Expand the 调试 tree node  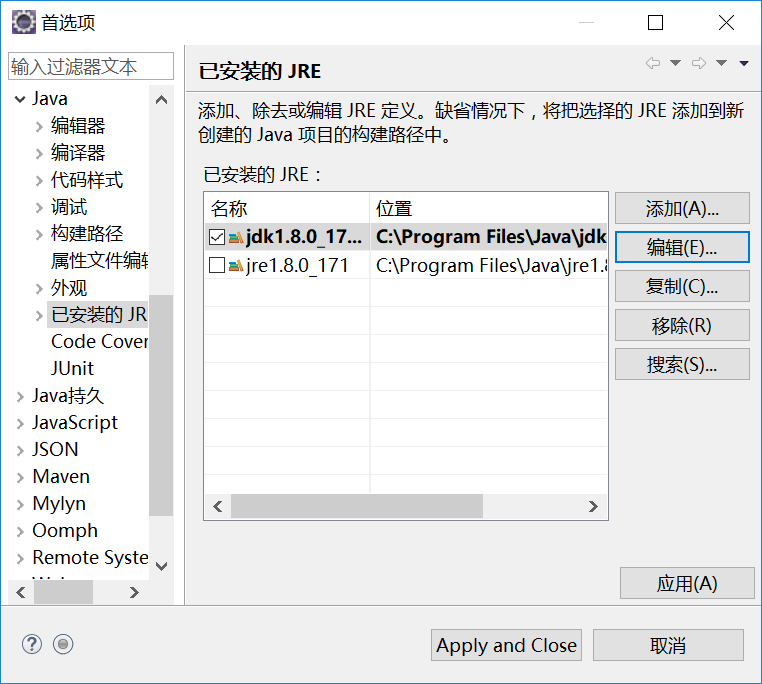[x=39, y=208]
